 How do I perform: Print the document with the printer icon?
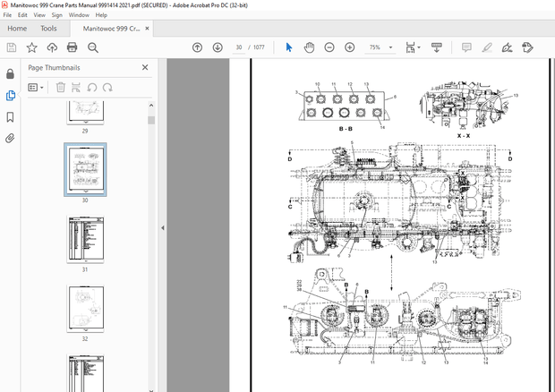(73, 47)
